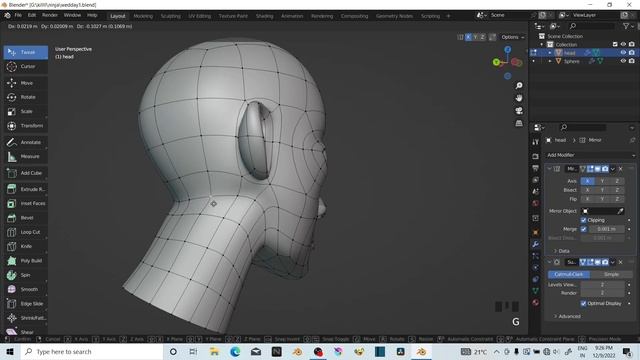The height and width of the screenshot is (360, 640).
Task: Toggle Flip X button
Action: [x=587, y=199]
